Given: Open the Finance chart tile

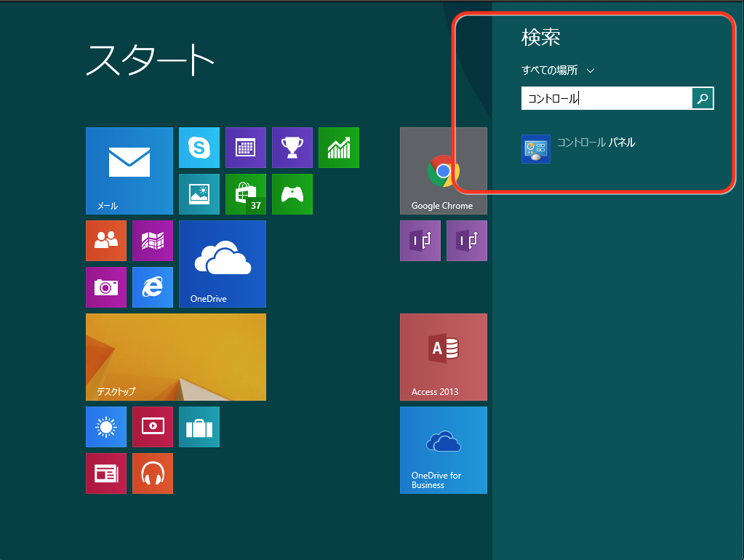Looking at the screenshot, I should click(339, 148).
